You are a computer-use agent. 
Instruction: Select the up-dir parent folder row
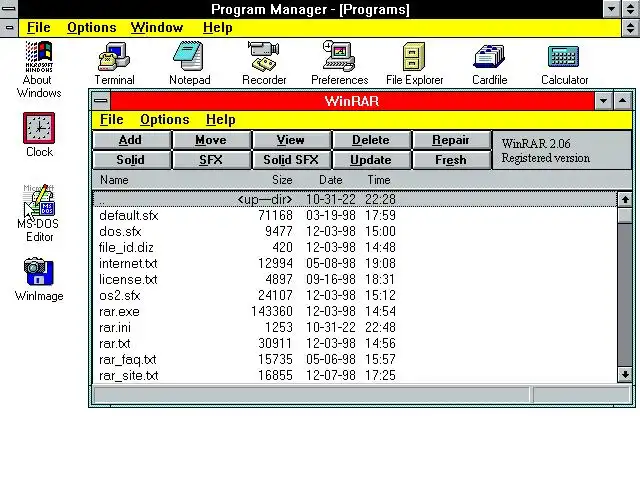355,199
